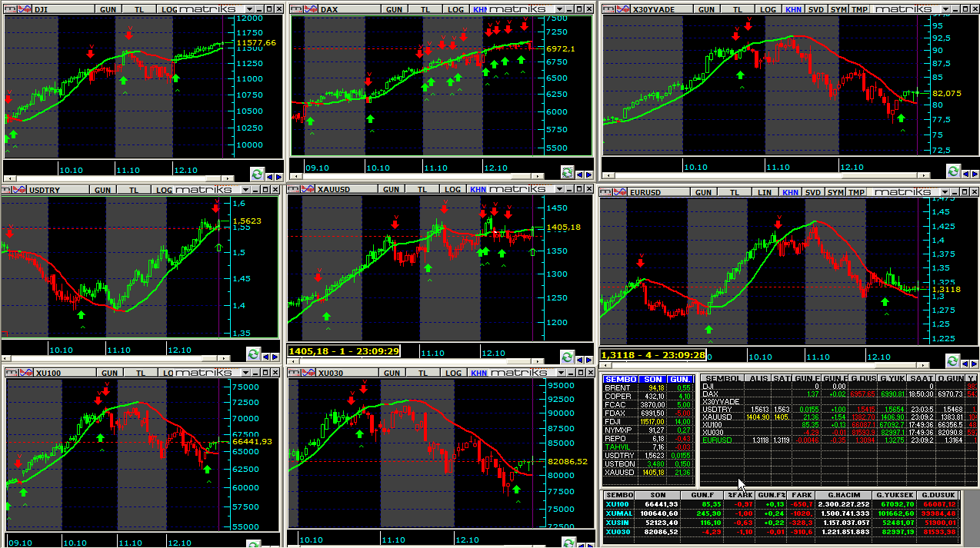Click the TL currency button on the XU030 chart
The width and height of the screenshot is (980, 548).
(422, 373)
